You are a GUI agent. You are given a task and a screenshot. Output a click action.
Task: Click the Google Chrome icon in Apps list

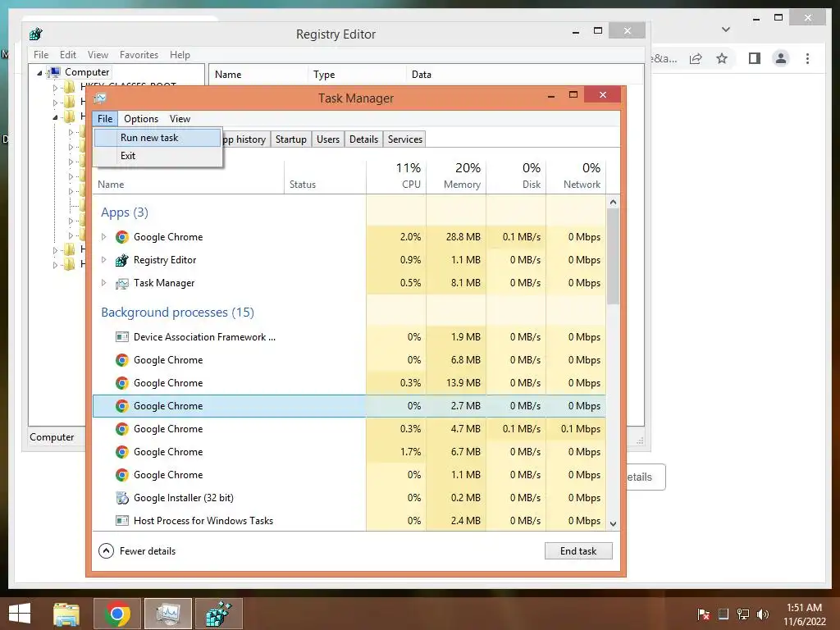pos(122,237)
